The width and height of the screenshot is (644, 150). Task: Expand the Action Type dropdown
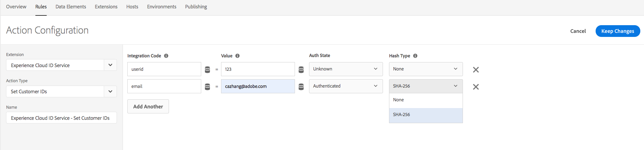coord(110,91)
